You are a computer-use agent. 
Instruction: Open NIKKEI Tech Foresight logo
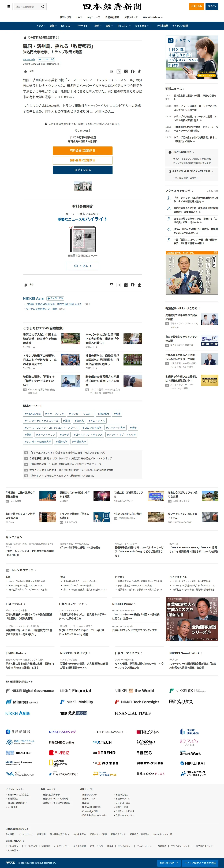pos(137,702)
